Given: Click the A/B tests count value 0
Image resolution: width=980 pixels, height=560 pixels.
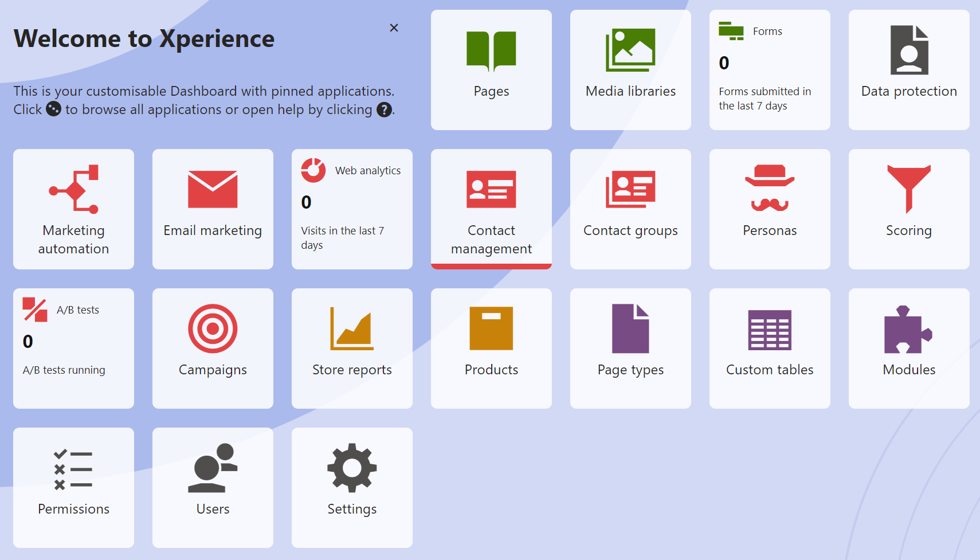Looking at the screenshot, I should 28,341.
